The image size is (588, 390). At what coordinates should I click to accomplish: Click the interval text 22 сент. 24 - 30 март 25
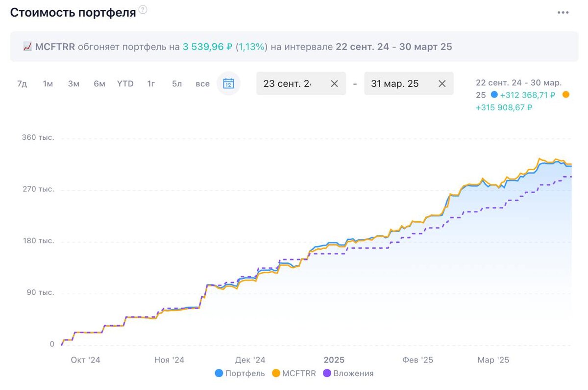(x=394, y=47)
